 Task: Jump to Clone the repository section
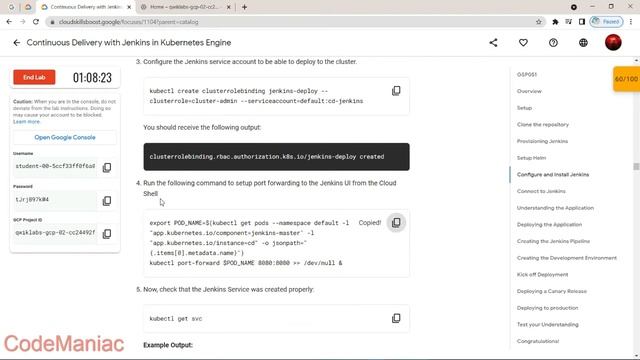[x=542, y=124]
